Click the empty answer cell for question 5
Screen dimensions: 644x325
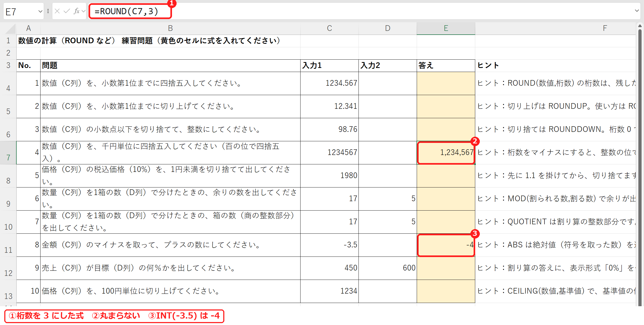[x=446, y=176]
